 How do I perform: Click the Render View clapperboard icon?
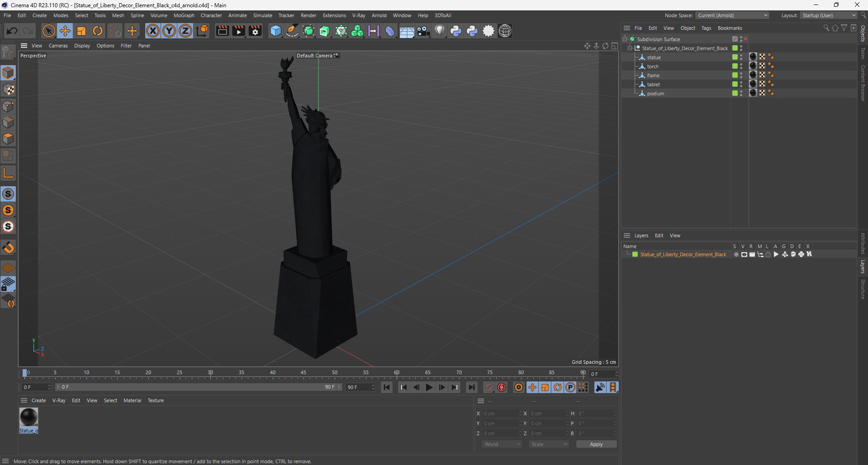(x=222, y=31)
